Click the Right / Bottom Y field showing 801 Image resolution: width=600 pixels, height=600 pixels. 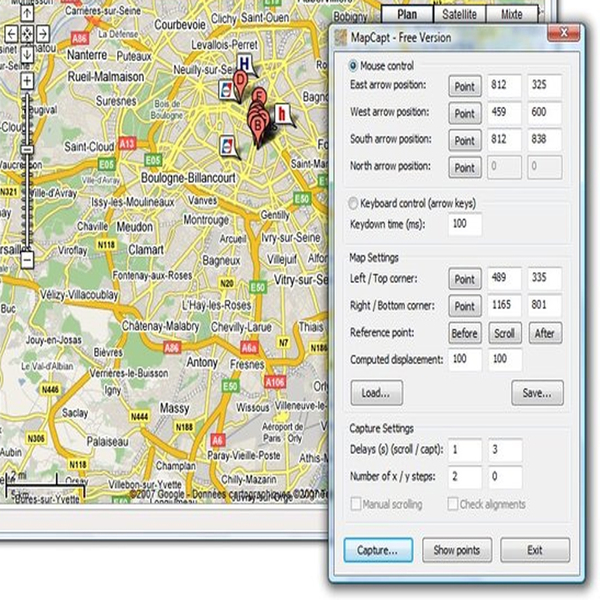[545, 305]
